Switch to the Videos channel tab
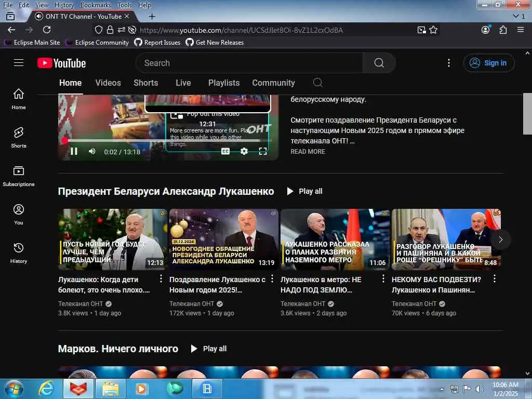The image size is (532, 399). tap(108, 83)
